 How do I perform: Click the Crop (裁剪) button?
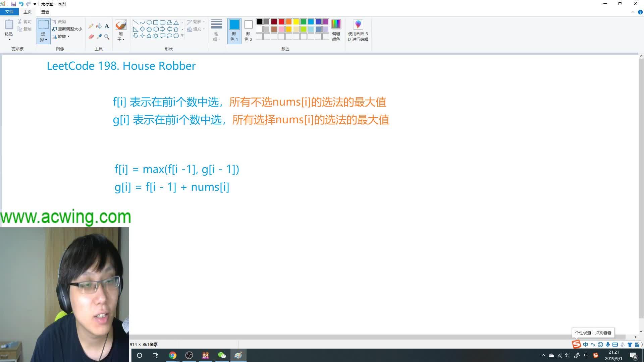tap(59, 22)
